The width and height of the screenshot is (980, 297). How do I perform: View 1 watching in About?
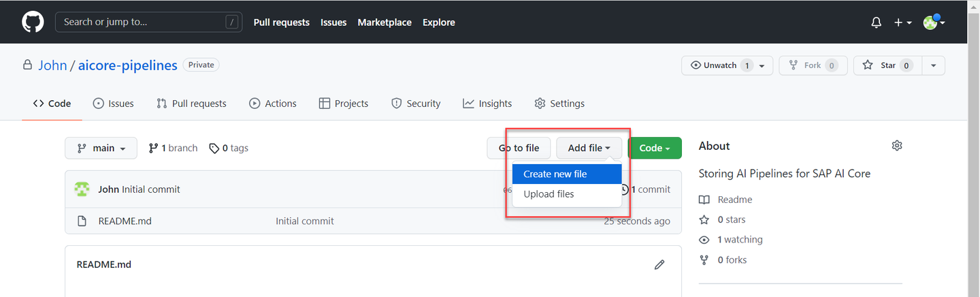pyautogui.click(x=731, y=240)
